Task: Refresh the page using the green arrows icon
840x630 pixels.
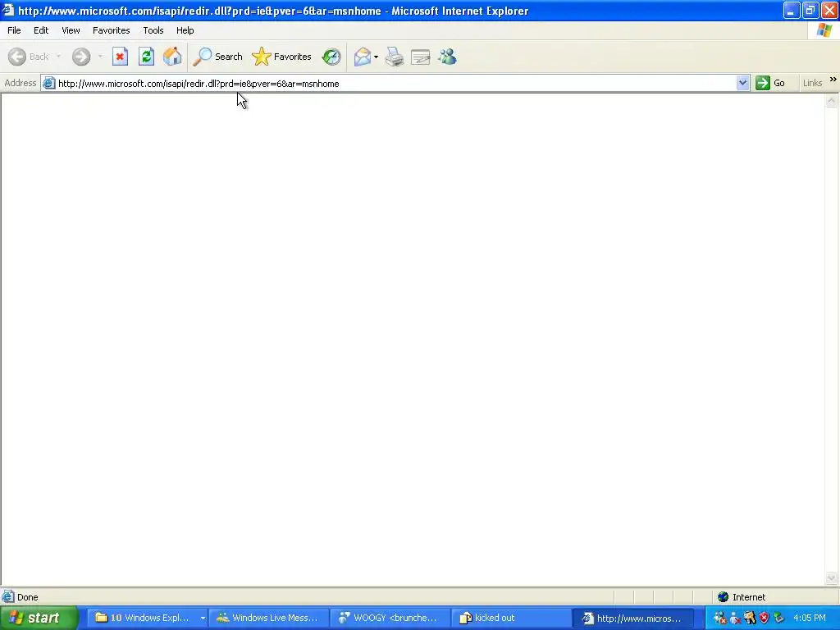Action: [146, 57]
